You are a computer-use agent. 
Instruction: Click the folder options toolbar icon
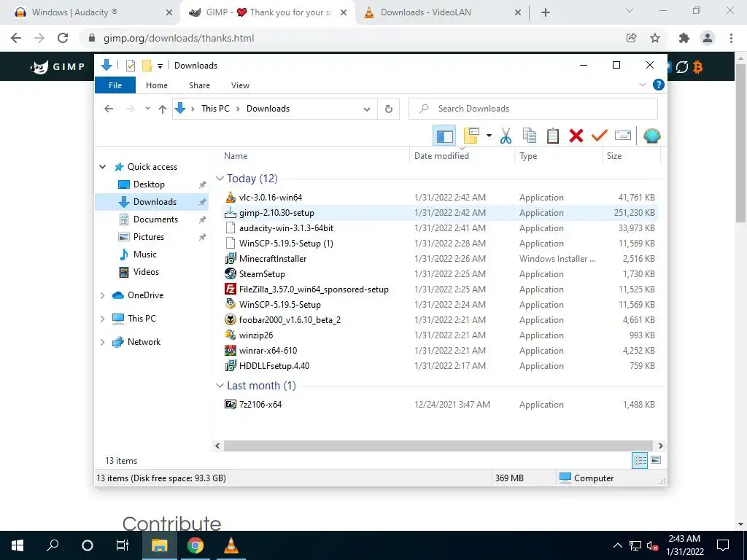coord(471,136)
